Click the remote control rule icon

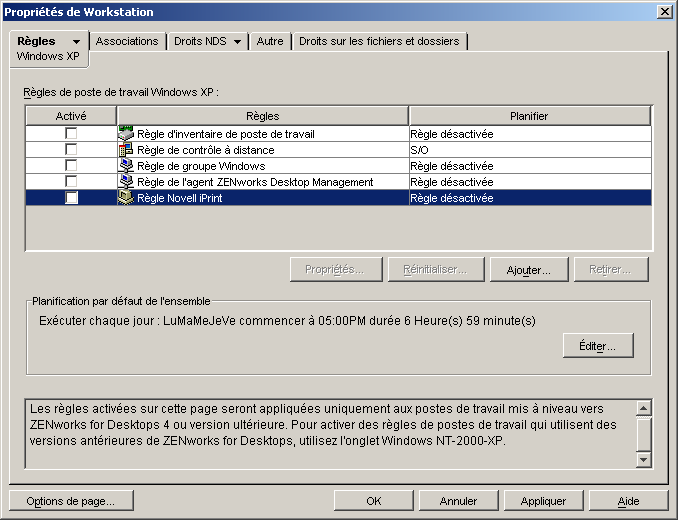click(125, 150)
